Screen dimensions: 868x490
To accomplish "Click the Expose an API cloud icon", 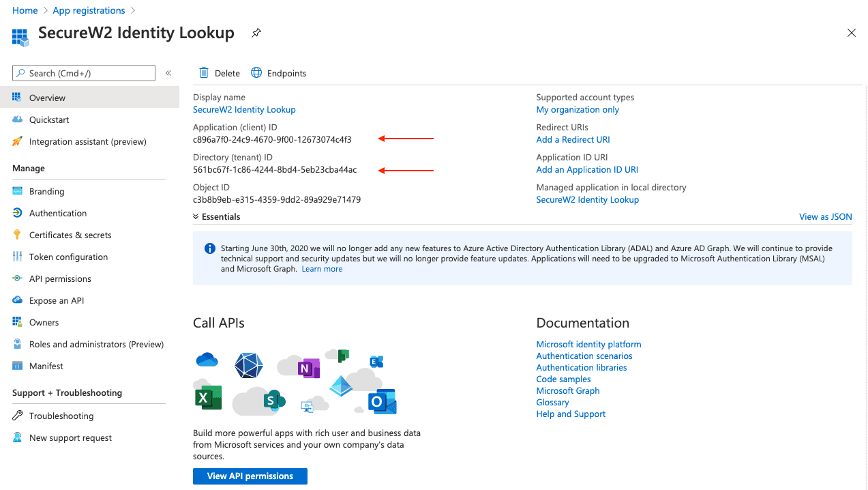I will point(17,300).
